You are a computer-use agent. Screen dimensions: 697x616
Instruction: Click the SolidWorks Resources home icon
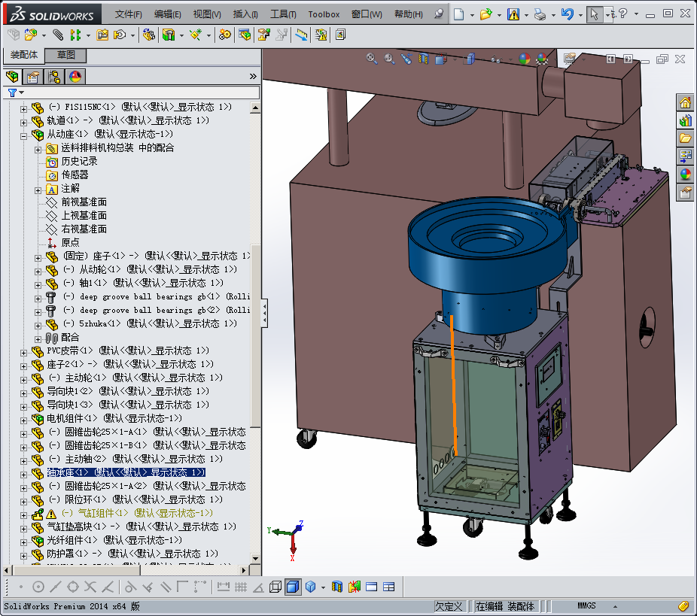click(x=686, y=102)
